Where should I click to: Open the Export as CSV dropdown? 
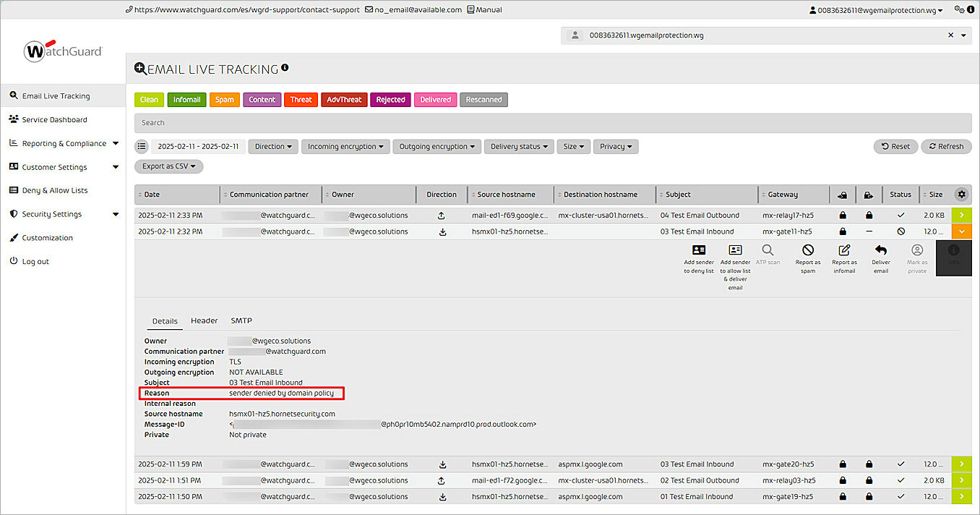(168, 166)
